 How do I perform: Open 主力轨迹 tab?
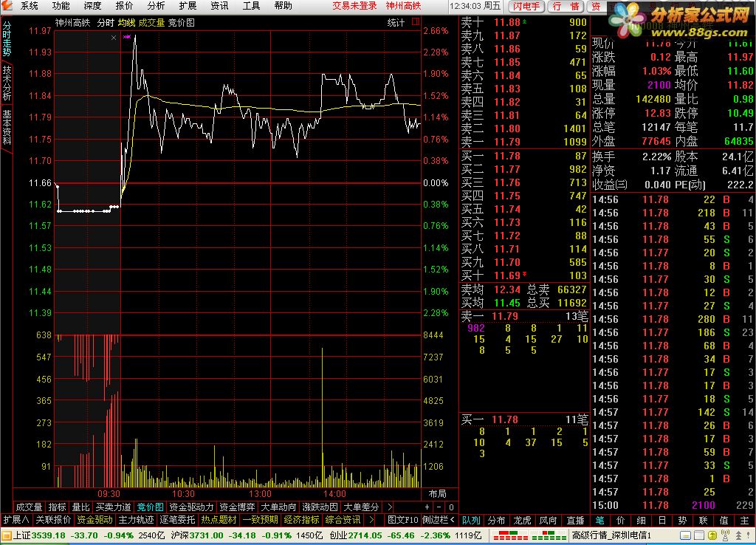click(x=136, y=520)
